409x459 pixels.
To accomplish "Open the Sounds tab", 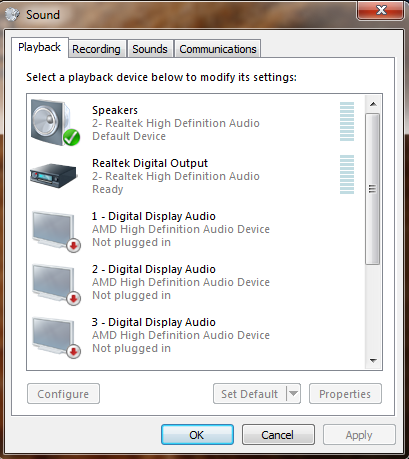I will pyautogui.click(x=150, y=49).
